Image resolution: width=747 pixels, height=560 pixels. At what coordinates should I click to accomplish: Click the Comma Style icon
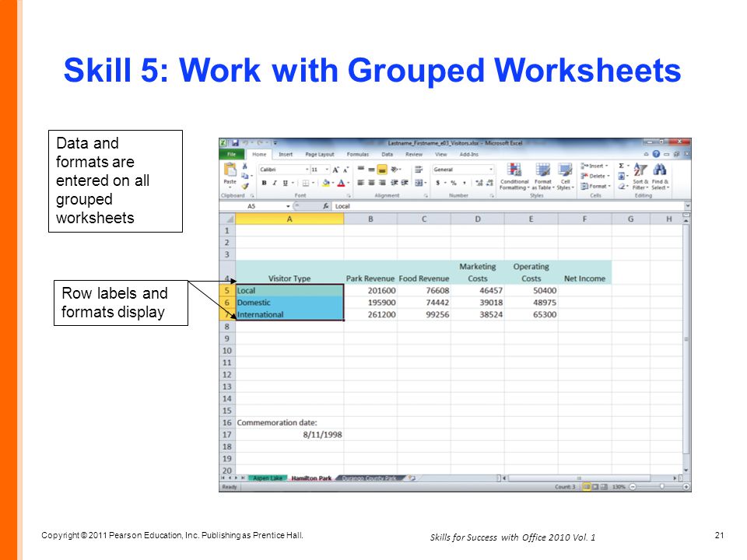464,183
